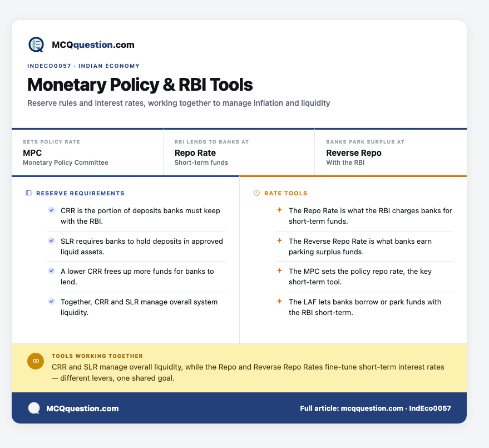Image resolution: width=489 pixels, height=448 pixels.
Task: Click the checkmark beside Together CRR and SLR
Action: coord(51,302)
